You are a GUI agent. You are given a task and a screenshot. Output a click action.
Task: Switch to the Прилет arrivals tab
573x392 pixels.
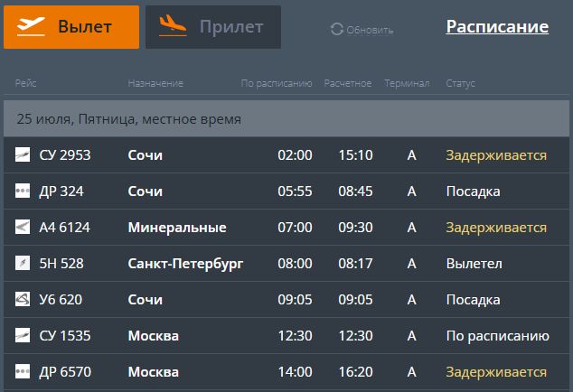(212, 27)
